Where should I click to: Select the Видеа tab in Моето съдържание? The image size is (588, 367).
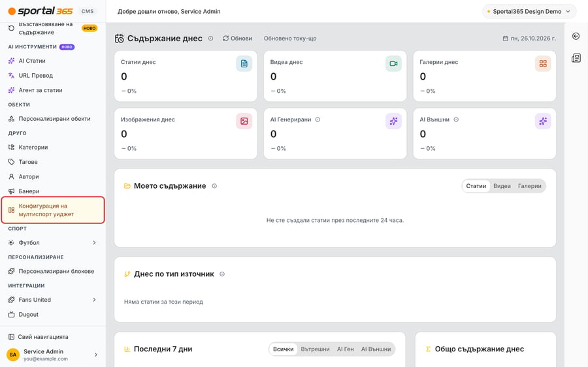[502, 186]
